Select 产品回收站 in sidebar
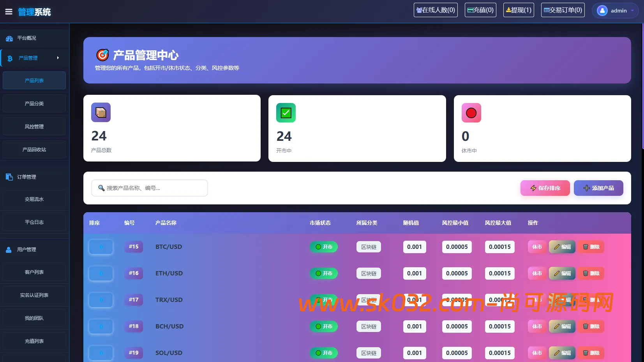The height and width of the screenshot is (362, 644). pos(34,149)
